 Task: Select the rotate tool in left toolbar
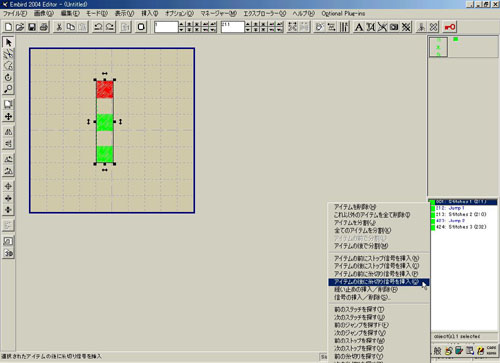pyautogui.click(x=8, y=77)
